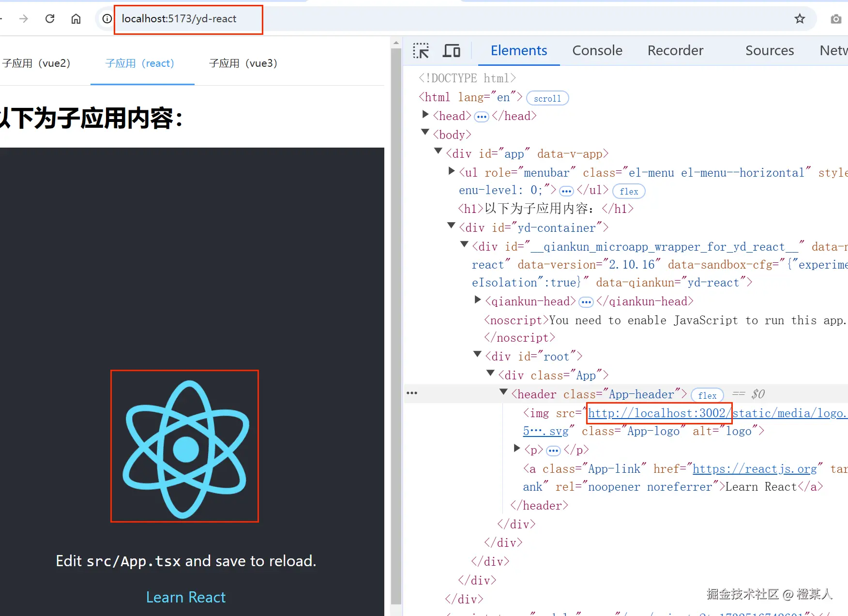Open the Elements tab in DevTools
Image resolution: width=848 pixels, height=616 pixels.
coord(519,50)
